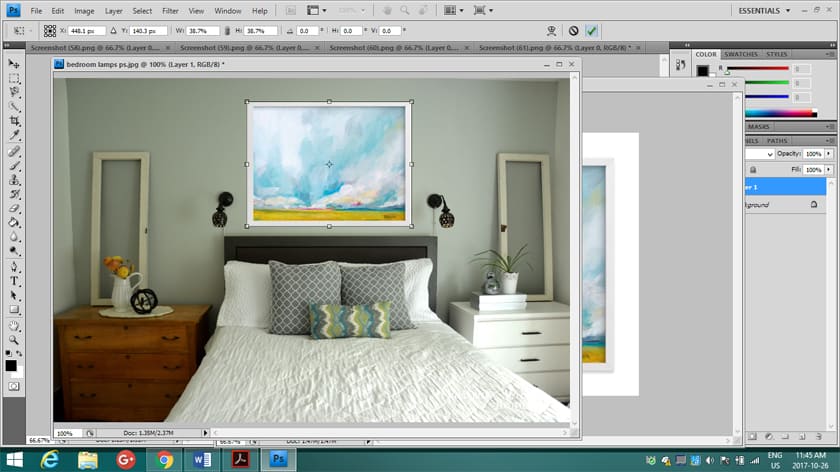The width and height of the screenshot is (840, 472).
Task: Select the Hand tool in toolbox
Action: tap(14, 326)
